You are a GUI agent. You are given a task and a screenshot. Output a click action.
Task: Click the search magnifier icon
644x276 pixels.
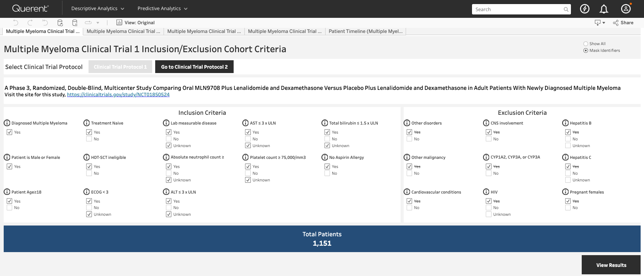point(566,9)
